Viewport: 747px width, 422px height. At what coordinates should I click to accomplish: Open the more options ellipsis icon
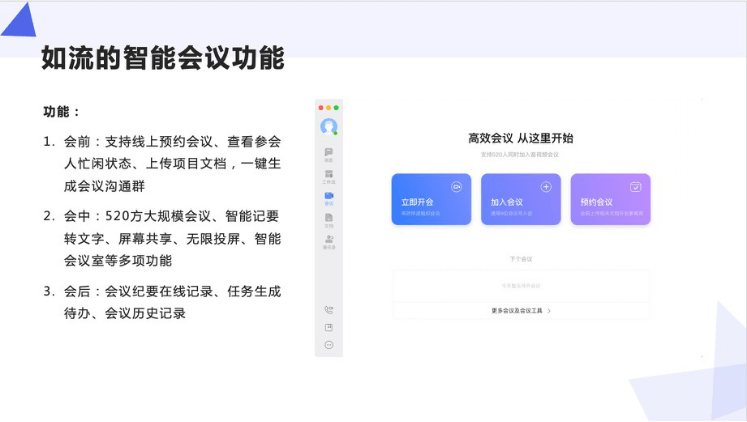point(329,345)
